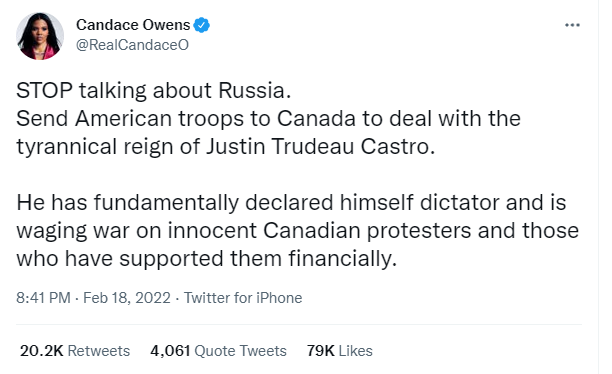This screenshot has width=612, height=374.
Task: Open the three-dot more options menu
Action: (572, 25)
